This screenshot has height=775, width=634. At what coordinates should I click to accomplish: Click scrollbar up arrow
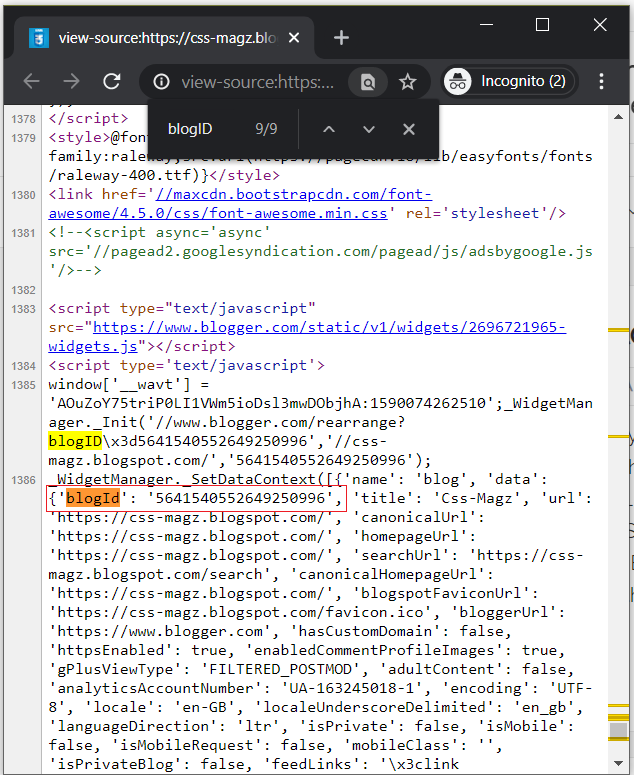click(618, 117)
